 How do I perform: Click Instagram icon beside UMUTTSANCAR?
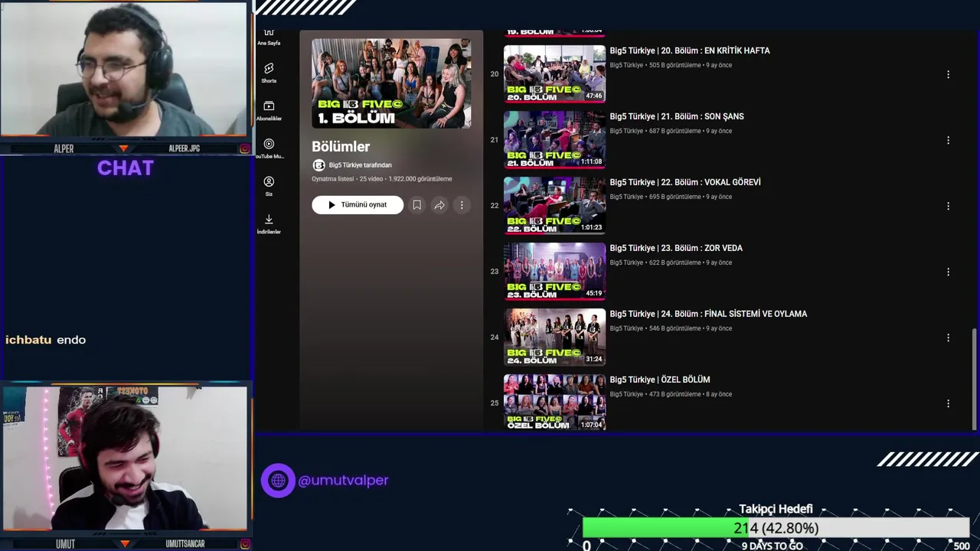(x=245, y=544)
